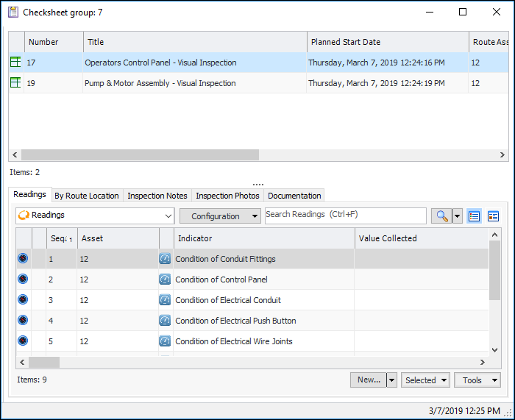Viewport: 515px width, 420px height.
Task: Open the Tools dropdown menu
Action: point(477,380)
